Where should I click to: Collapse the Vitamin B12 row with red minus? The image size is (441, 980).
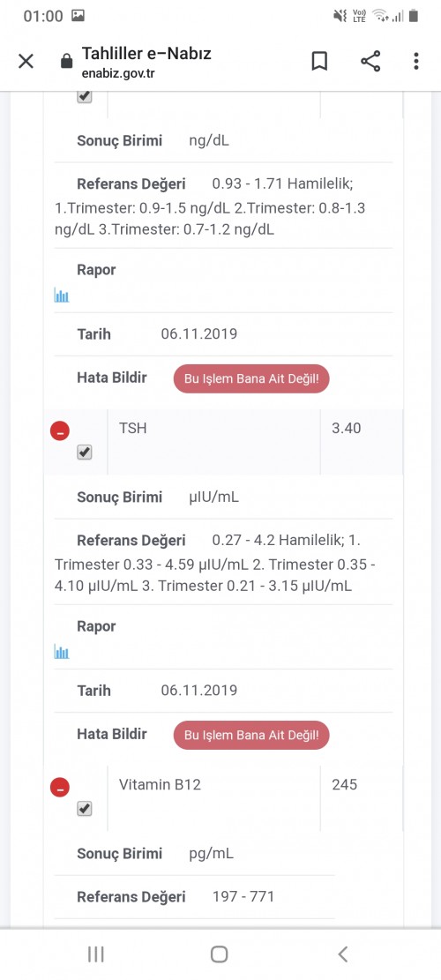(x=60, y=788)
